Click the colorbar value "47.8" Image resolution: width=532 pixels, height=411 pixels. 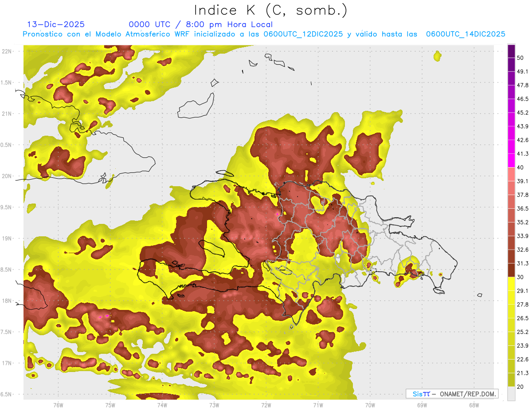point(523,85)
